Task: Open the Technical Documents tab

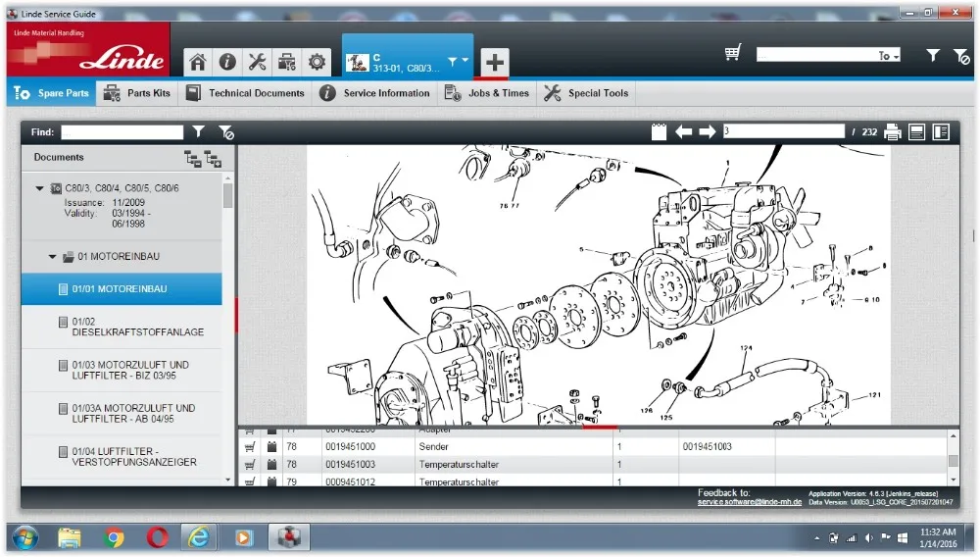Action: point(245,93)
